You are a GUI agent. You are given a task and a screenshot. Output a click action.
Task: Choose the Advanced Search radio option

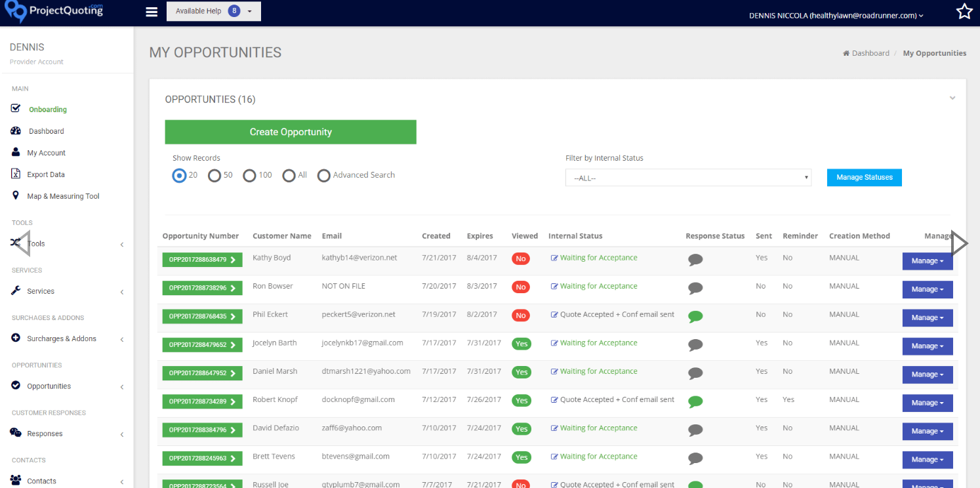[323, 176]
